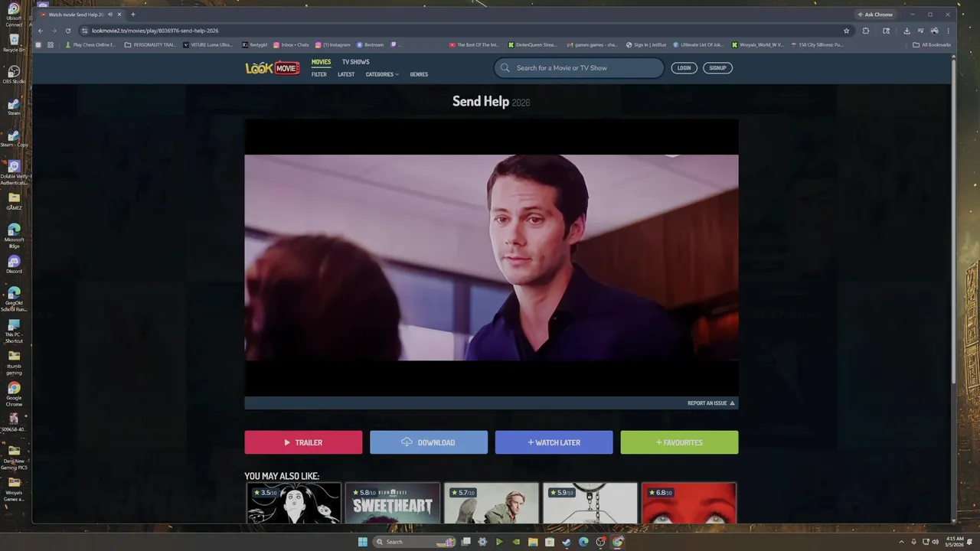Open the All Bookmarks folder
The height and width of the screenshot is (551, 980).
click(x=932, y=45)
